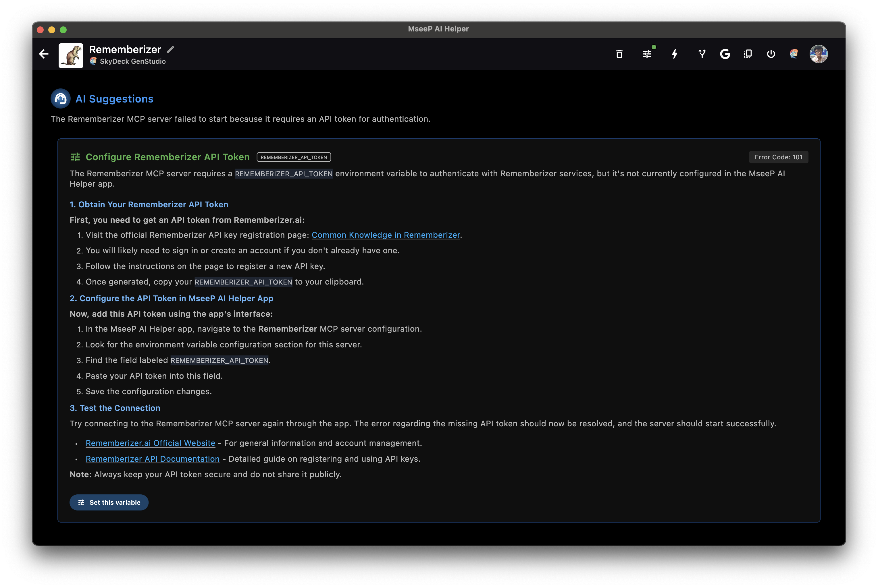Open the user profile avatar

818,54
